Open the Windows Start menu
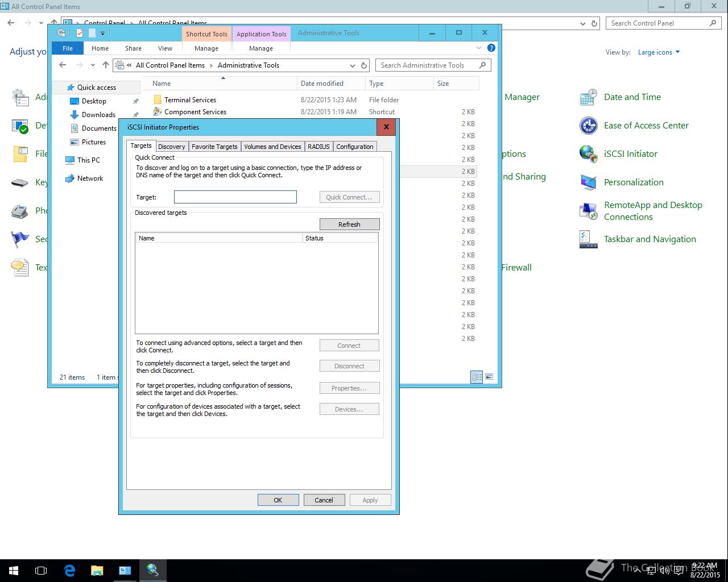 coord(14,571)
